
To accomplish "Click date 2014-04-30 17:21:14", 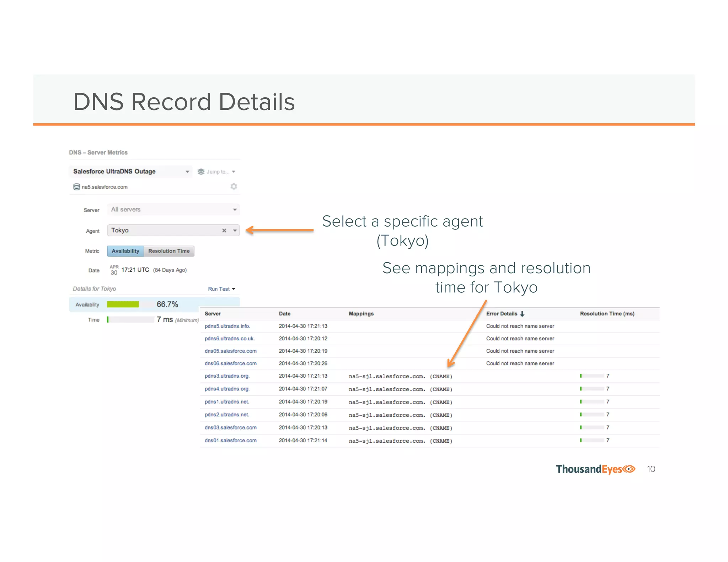I will click(x=303, y=441).
